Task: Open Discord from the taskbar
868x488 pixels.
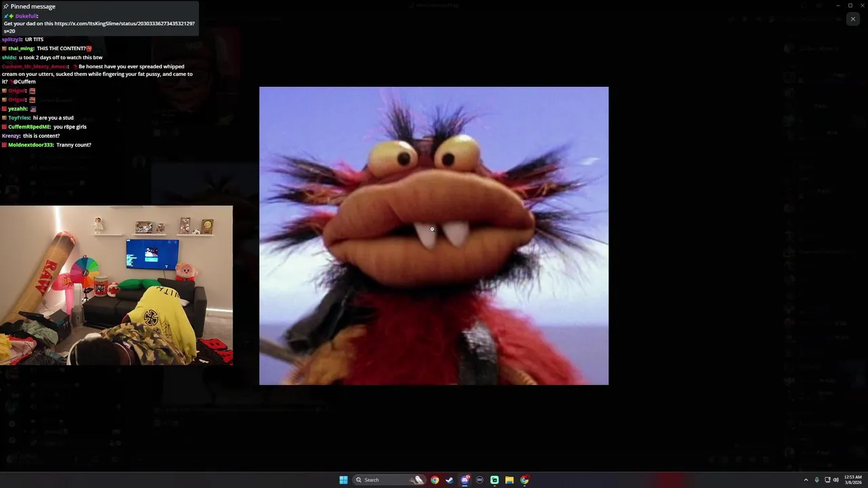Action: [465, 480]
